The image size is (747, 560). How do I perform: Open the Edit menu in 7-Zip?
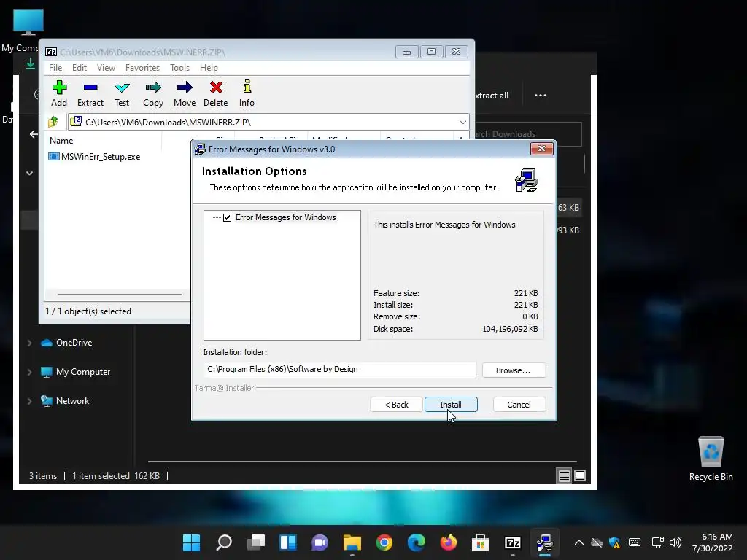coord(79,68)
